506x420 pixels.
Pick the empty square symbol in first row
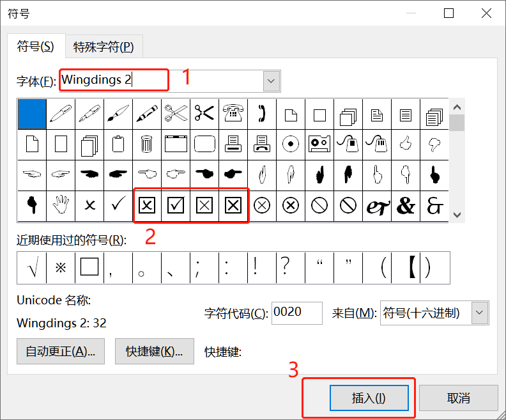click(319, 114)
